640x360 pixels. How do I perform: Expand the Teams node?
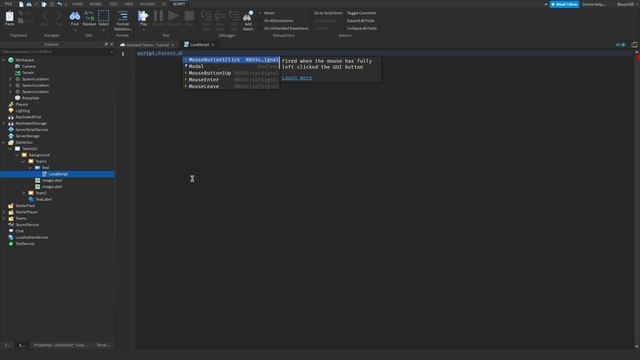tap(4, 218)
